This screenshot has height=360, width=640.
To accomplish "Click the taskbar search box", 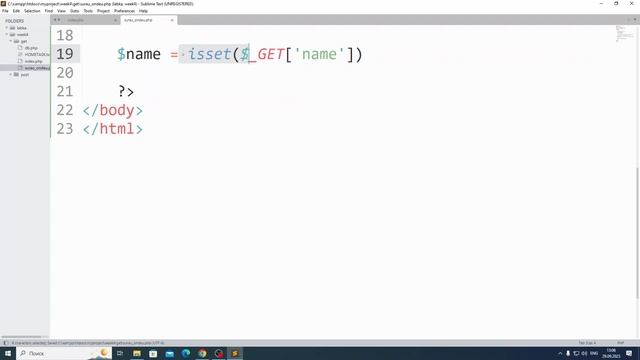I will (63, 353).
